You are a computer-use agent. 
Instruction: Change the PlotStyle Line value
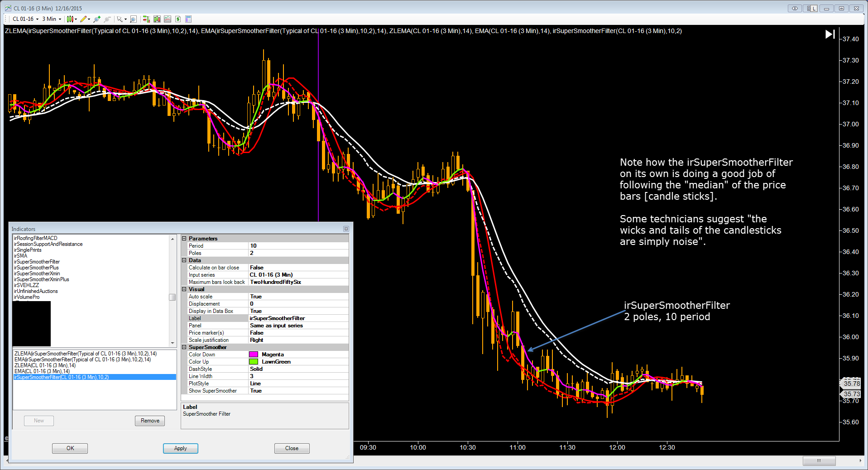point(299,384)
